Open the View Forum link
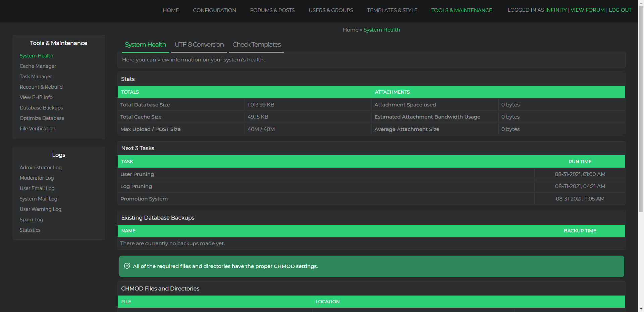Screen dimensions: 644x312 [x=587, y=10]
